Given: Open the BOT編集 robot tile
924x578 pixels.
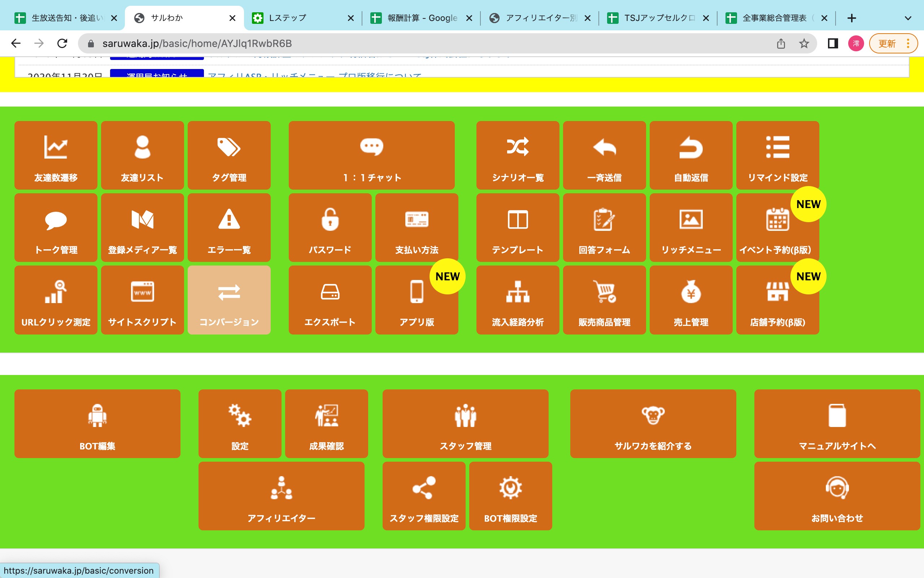Looking at the screenshot, I should coord(97,423).
